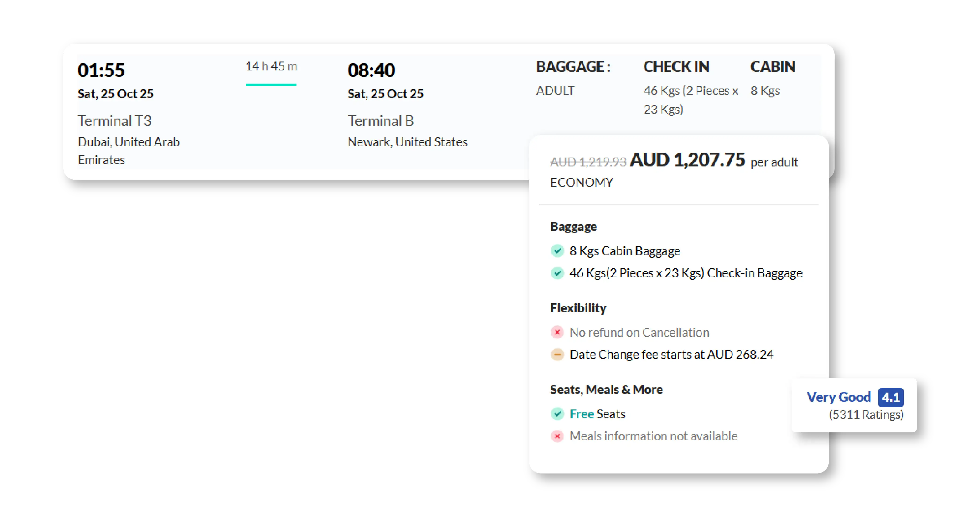Screen dimensions: 980x517
Task: View the 5311 Ratings count
Action: click(x=866, y=415)
